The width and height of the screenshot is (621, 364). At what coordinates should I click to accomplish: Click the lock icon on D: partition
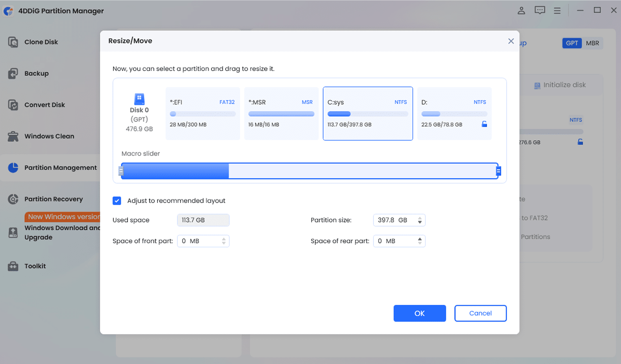point(484,124)
